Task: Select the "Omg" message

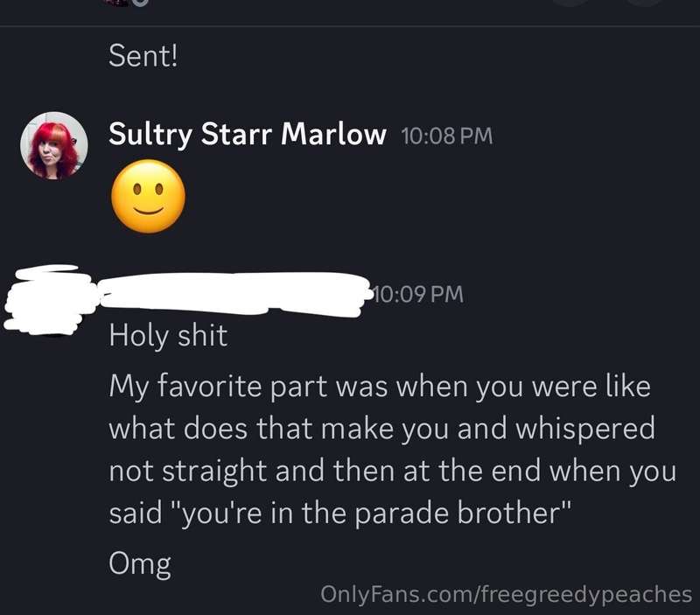Action: 140,564
